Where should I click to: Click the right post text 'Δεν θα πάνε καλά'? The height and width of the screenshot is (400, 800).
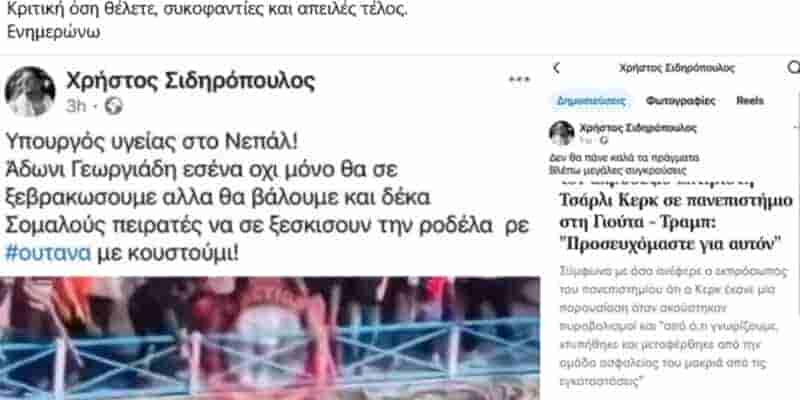(624, 158)
